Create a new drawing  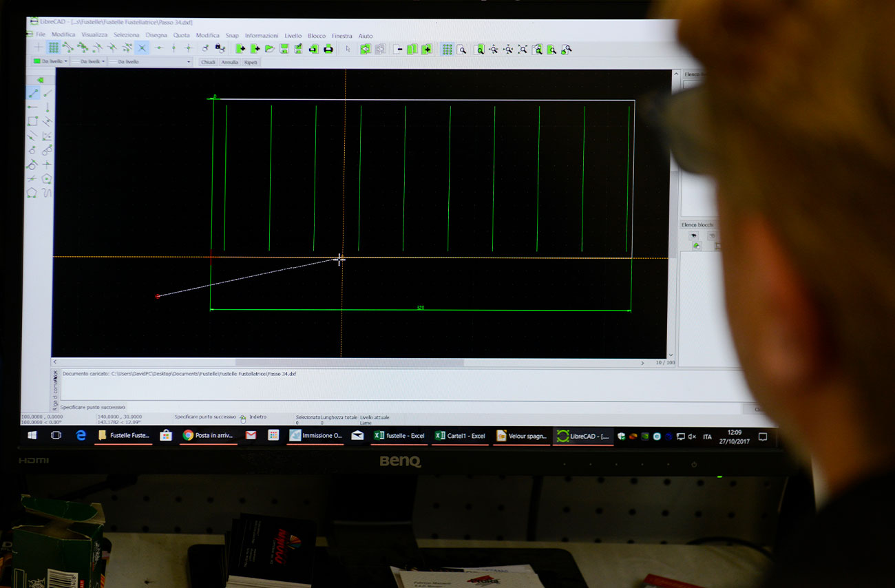pos(240,49)
